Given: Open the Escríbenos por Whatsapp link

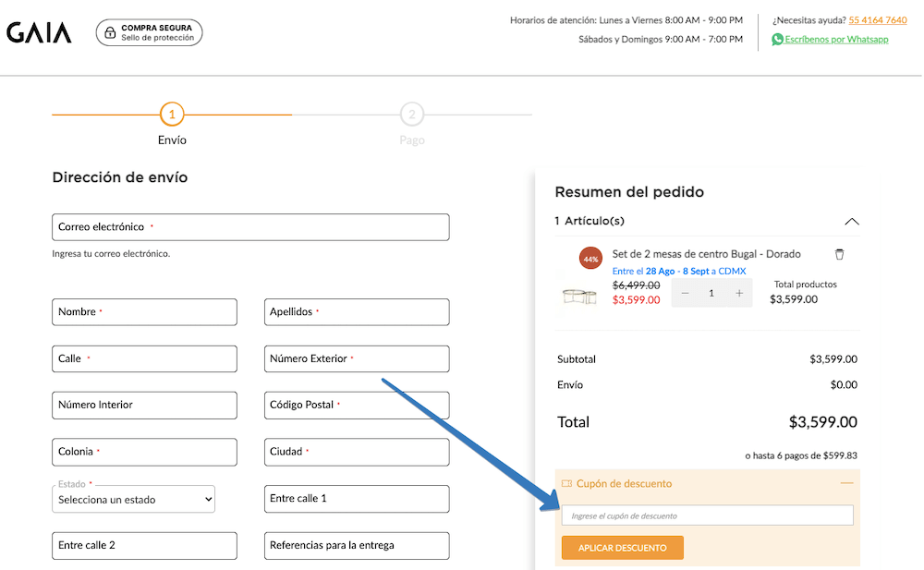Looking at the screenshot, I should [836, 40].
